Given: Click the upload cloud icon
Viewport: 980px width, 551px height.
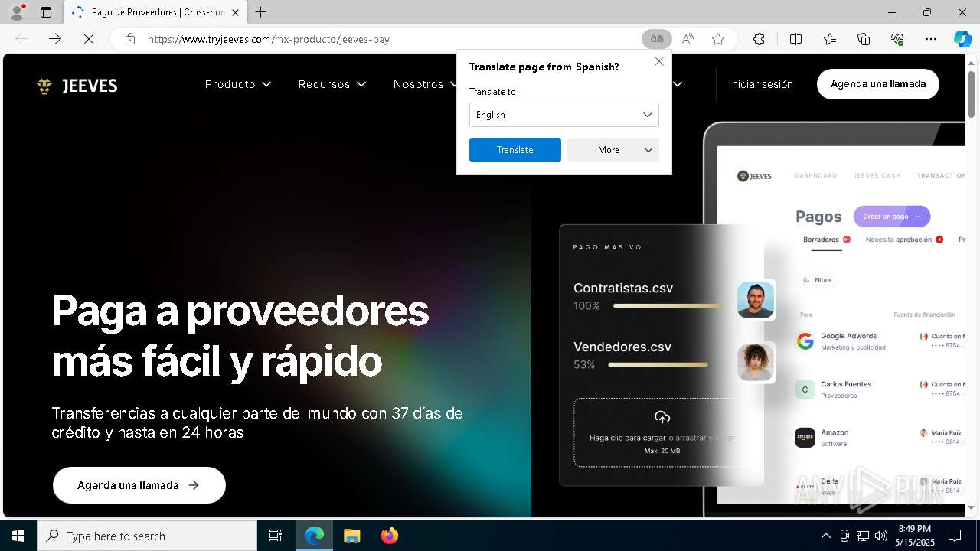Looking at the screenshot, I should tap(662, 417).
